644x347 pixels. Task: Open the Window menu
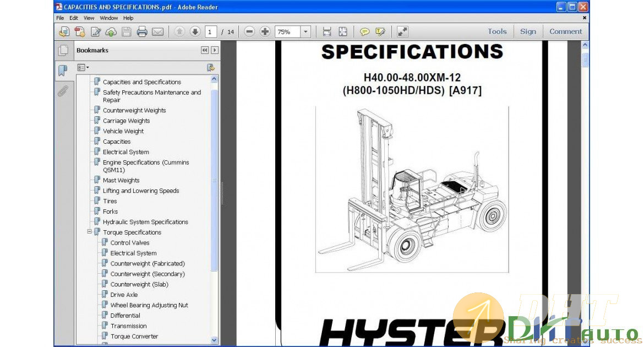click(x=109, y=18)
